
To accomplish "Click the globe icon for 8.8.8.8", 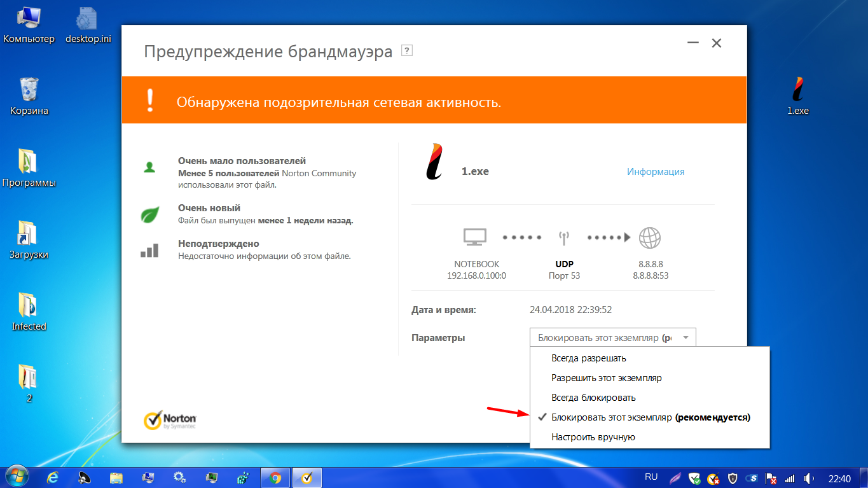I will point(650,238).
